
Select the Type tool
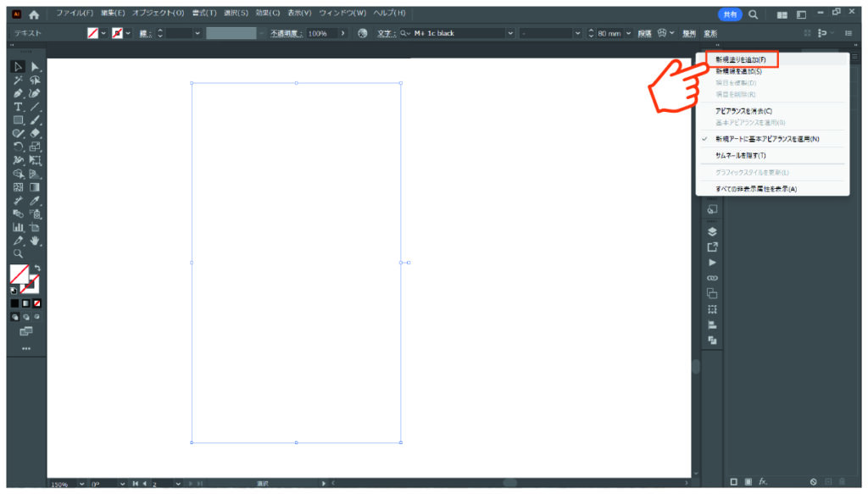click(18, 107)
